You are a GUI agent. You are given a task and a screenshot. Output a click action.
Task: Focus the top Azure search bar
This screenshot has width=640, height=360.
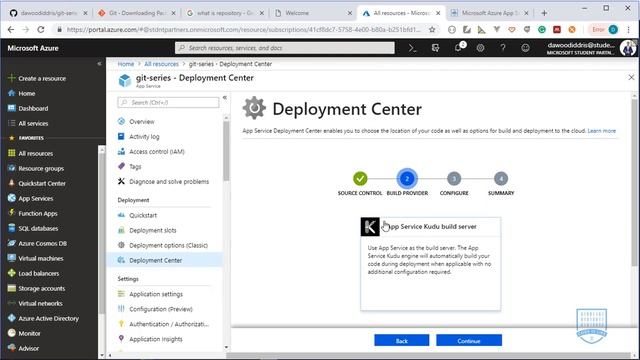(x=285, y=48)
